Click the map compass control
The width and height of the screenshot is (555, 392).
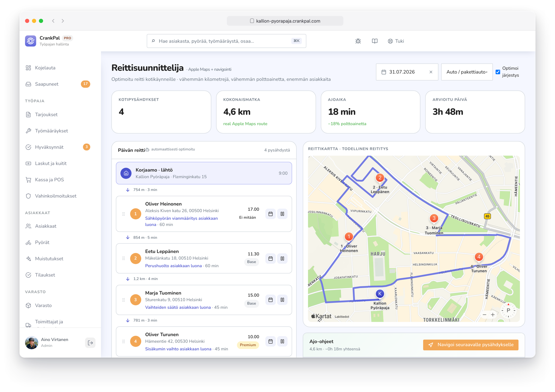click(508, 311)
